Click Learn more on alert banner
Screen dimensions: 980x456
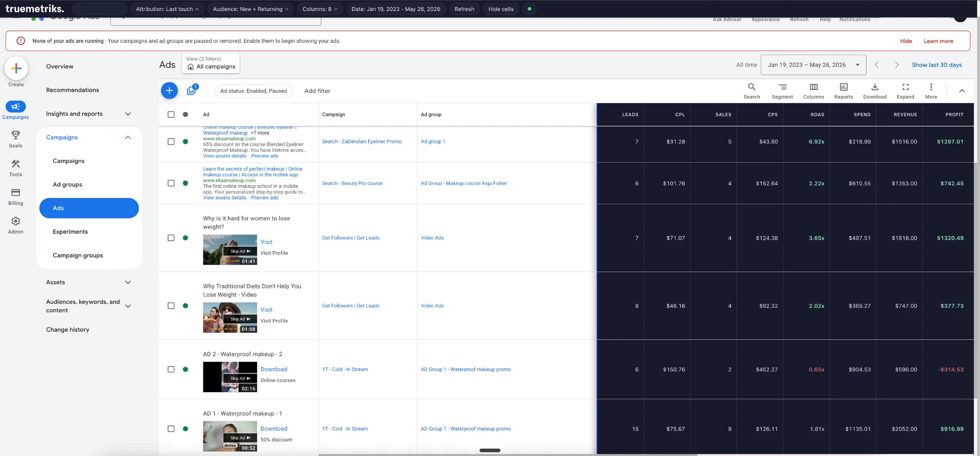tap(938, 41)
